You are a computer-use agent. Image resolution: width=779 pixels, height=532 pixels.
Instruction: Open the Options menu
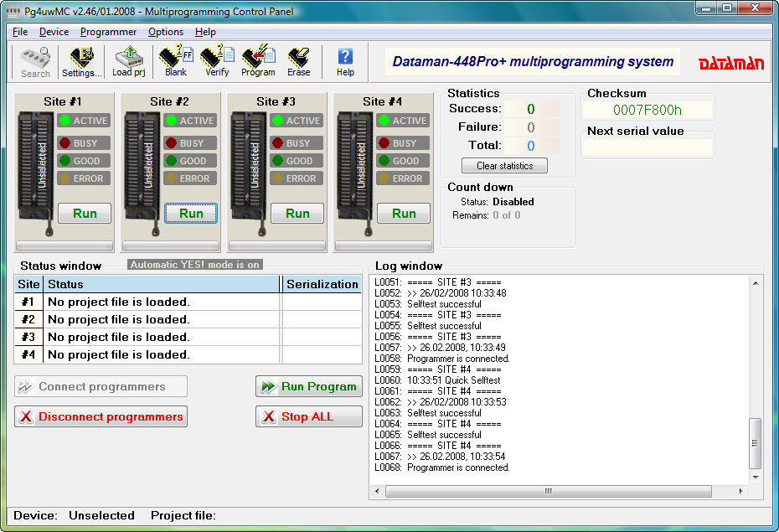[166, 32]
